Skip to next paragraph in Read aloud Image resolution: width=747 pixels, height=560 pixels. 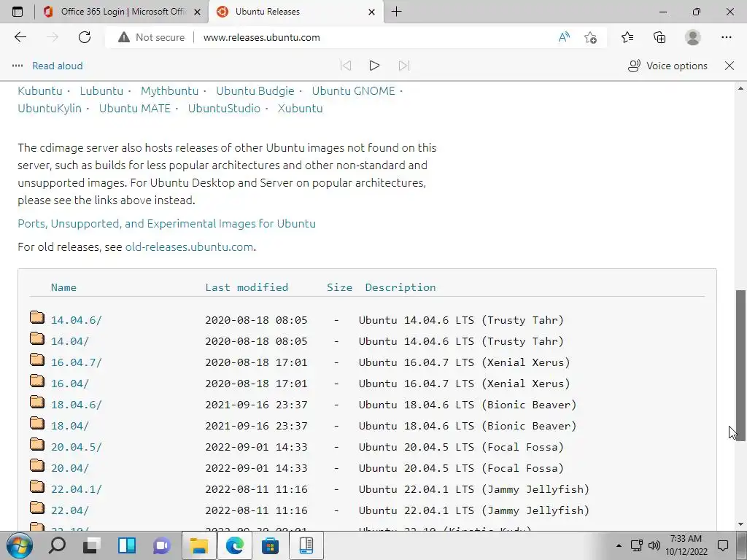404,66
